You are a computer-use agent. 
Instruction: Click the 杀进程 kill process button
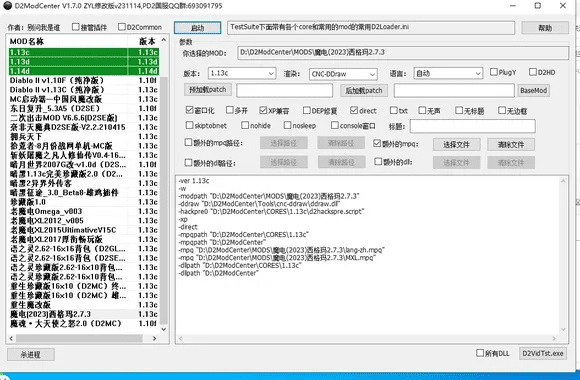pos(31,354)
